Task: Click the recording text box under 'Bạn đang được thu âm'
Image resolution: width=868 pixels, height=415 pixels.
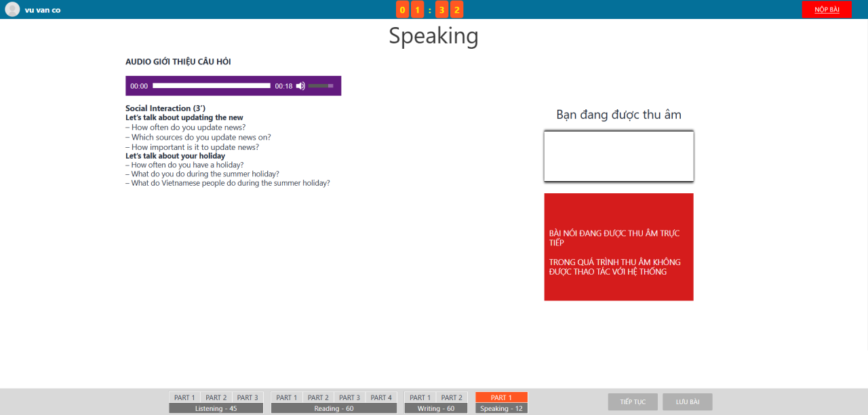Action: pos(618,156)
